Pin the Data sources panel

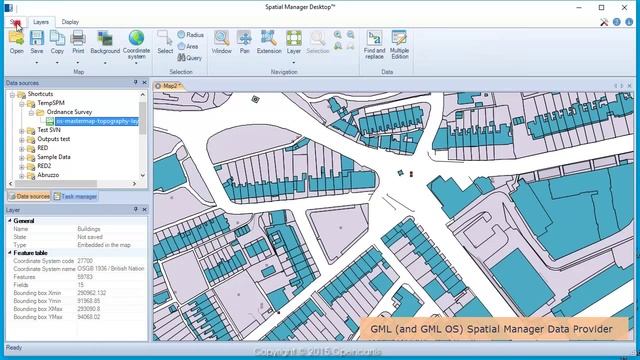coord(136,82)
